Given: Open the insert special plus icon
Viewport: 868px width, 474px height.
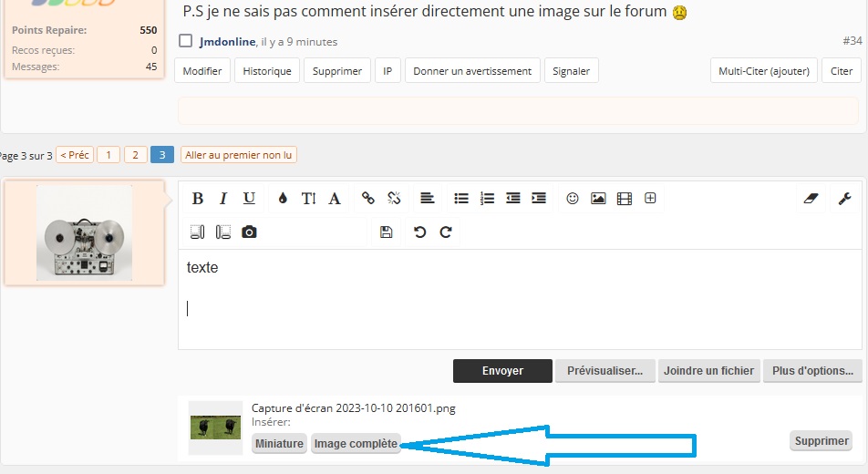Looking at the screenshot, I should coord(650,198).
